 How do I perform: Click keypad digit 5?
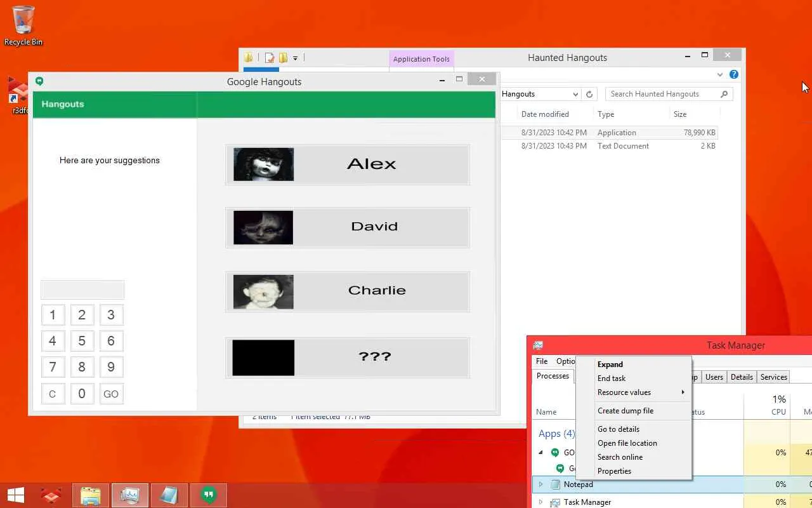pos(82,341)
